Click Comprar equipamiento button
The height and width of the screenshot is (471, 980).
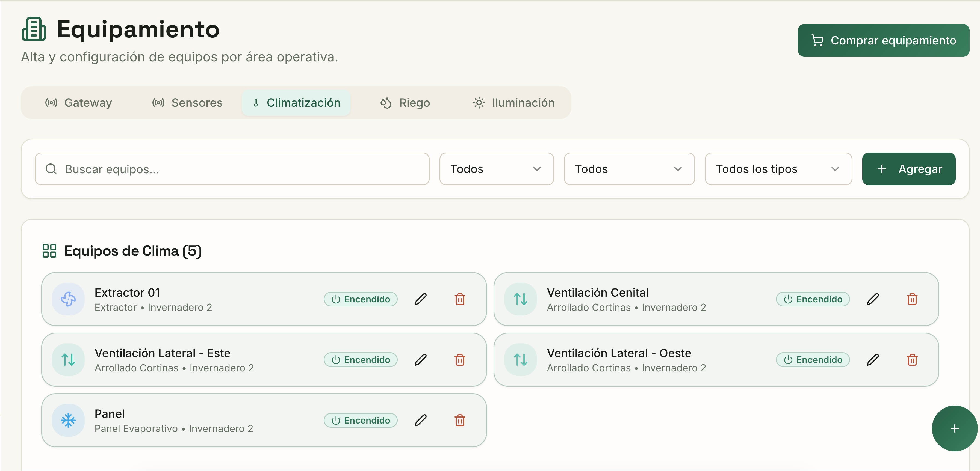tap(883, 40)
